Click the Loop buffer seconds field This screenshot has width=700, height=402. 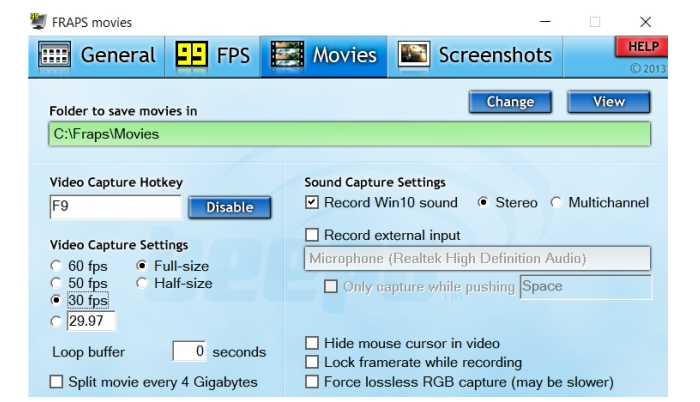[189, 352]
